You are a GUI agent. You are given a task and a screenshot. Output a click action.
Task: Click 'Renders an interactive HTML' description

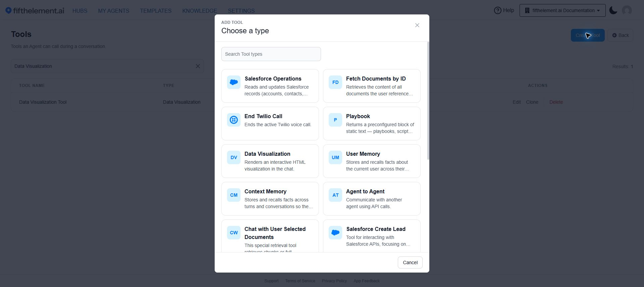pos(275,165)
